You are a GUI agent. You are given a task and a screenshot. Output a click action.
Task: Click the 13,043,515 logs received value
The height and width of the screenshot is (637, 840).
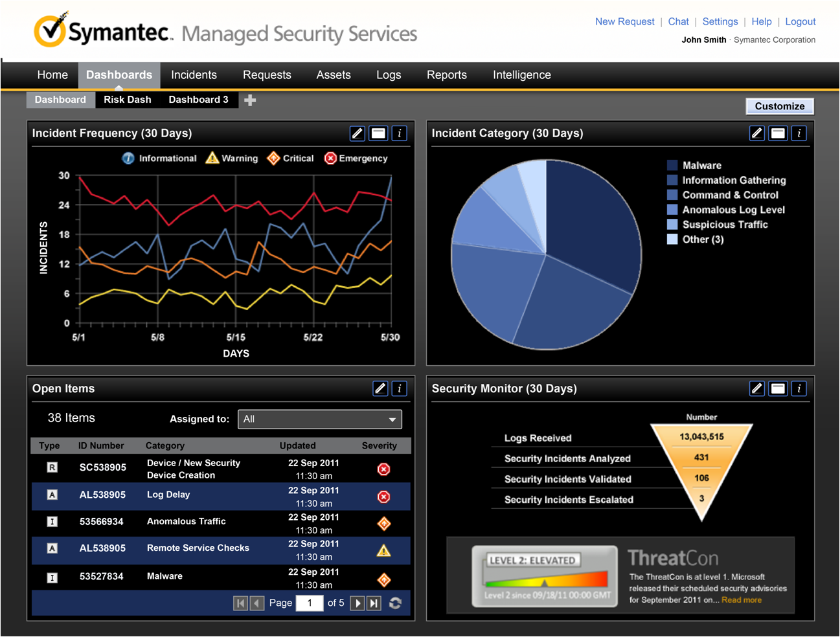tap(701, 437)
